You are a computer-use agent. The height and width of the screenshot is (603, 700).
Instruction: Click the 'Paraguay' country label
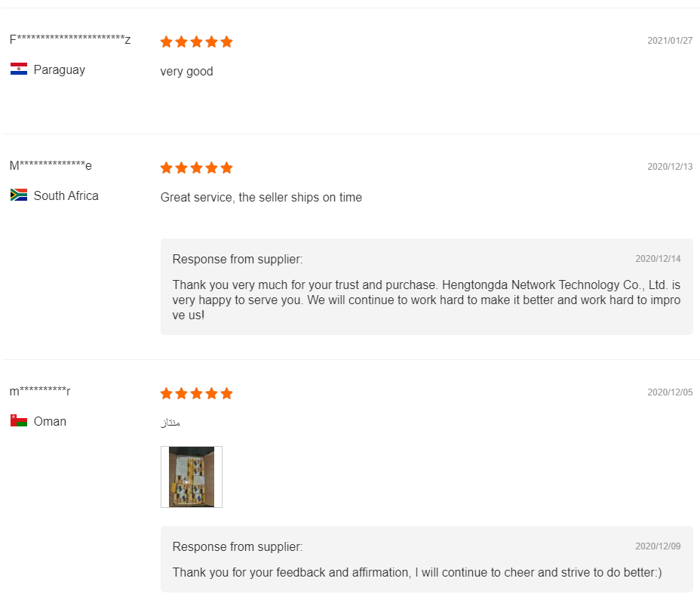(59, 69)
